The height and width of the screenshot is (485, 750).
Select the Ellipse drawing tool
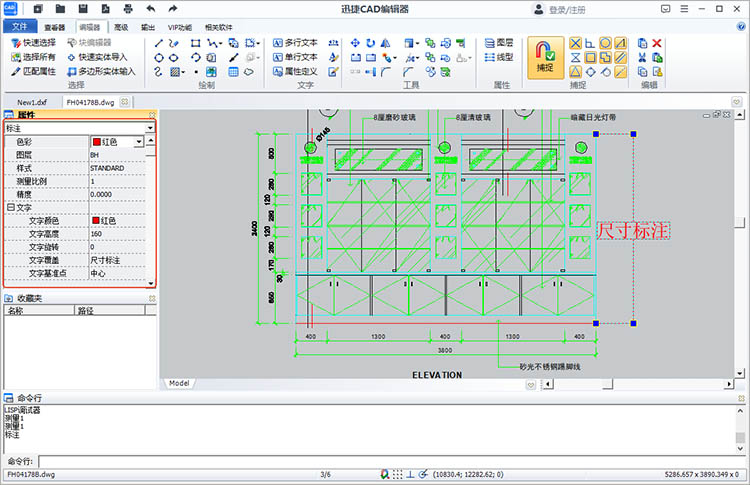point(174,58)
